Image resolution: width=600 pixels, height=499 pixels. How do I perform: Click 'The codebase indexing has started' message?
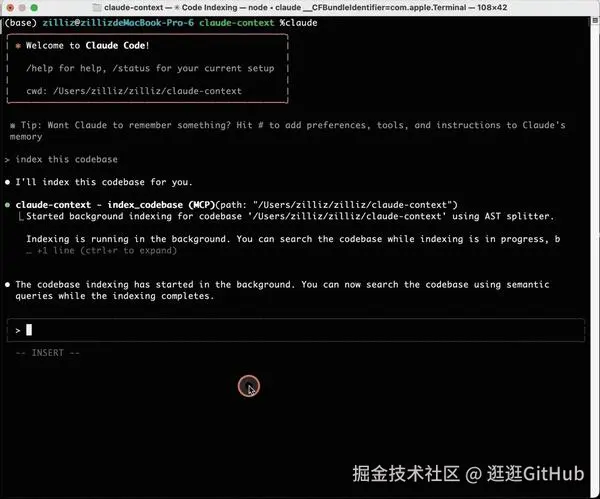point(282,290)
